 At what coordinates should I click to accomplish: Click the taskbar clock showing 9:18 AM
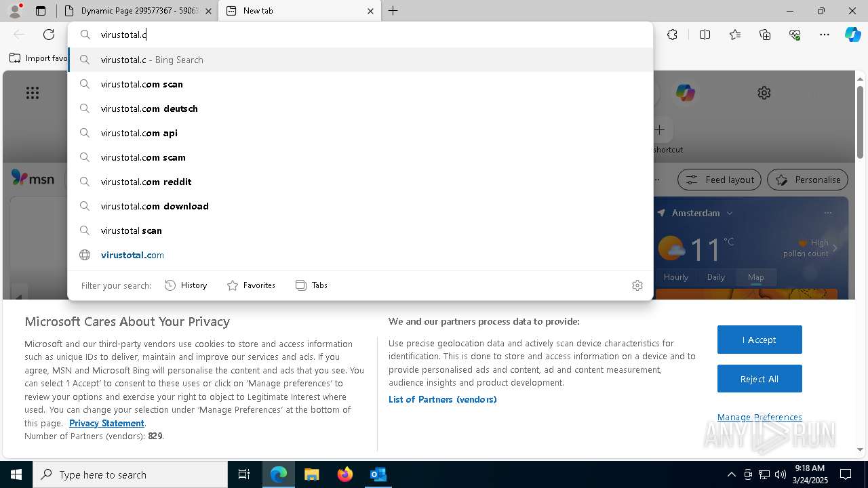pyautogui.click(x=809, y=474)
